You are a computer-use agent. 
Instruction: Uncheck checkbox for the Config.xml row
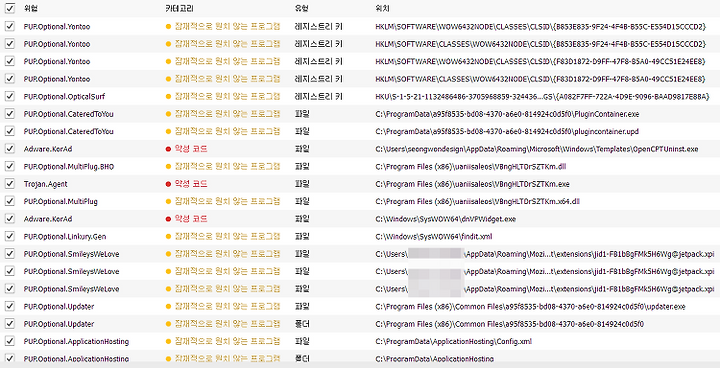[x=10, y=341]
